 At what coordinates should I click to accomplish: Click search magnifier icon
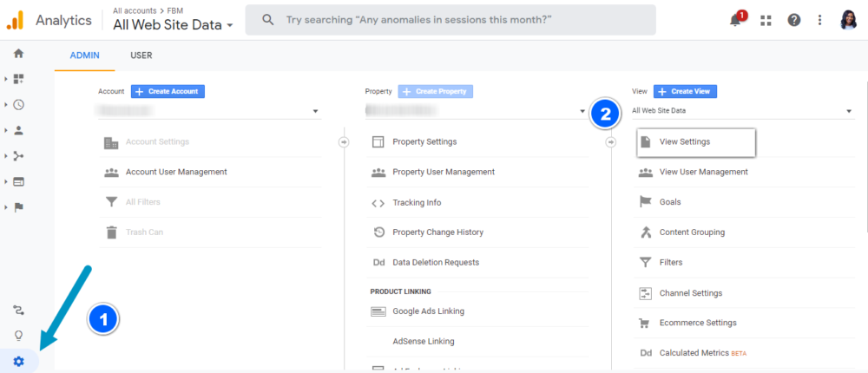click(x=268, y=20)
